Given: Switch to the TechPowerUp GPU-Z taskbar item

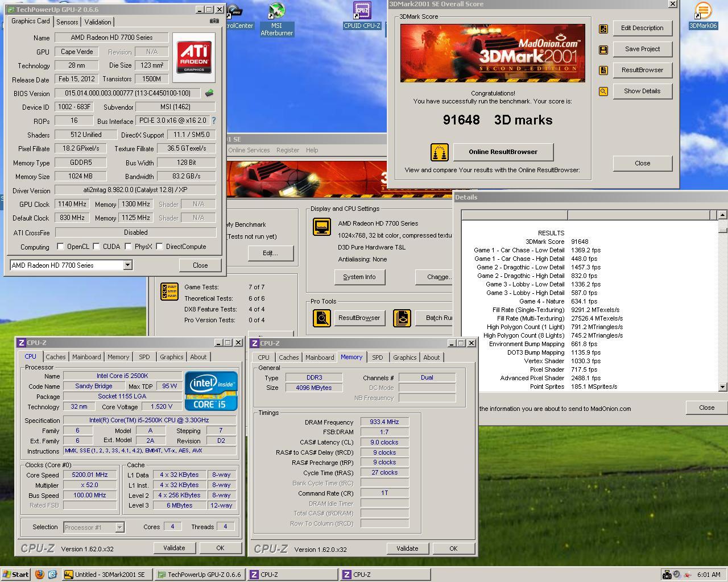Looking at the screenshot, I should 199,575.
